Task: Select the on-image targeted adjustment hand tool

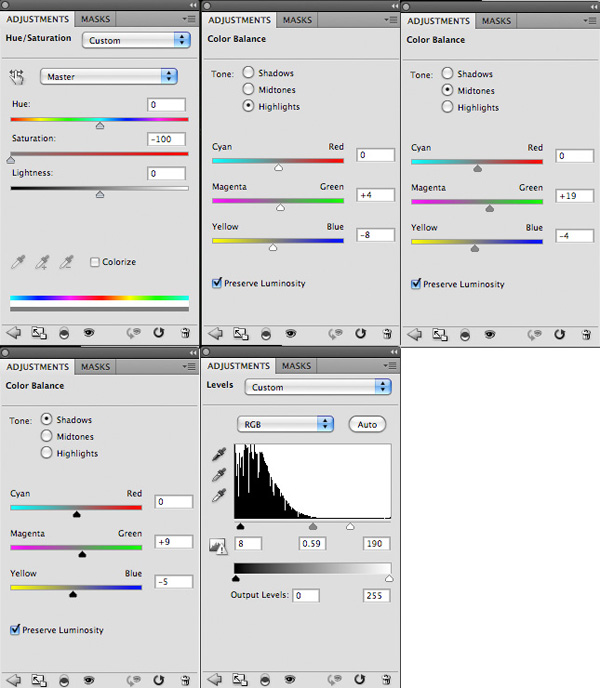Action: point(16,76)
